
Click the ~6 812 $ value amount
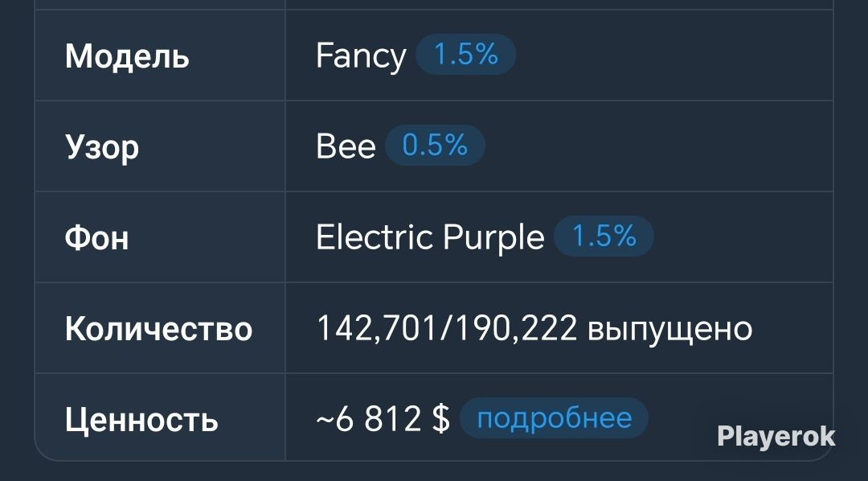tap(383, 418)
